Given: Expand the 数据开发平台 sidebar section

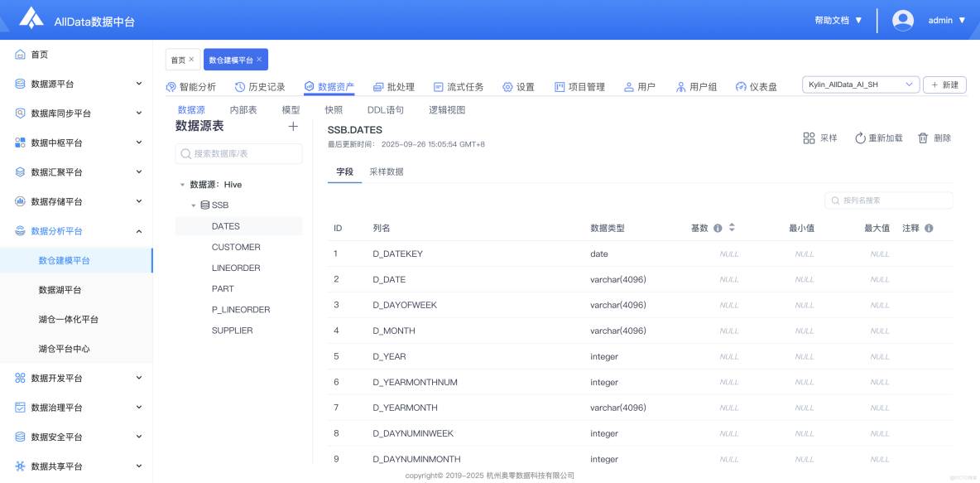Looking at the screenshot, I should [77, 378].
